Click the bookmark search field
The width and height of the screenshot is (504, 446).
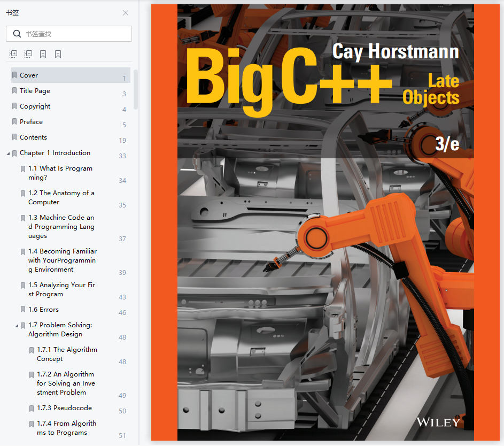(69, 34)
